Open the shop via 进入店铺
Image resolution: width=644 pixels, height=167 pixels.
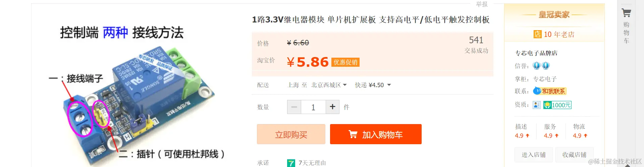click(x=534, y=155)
